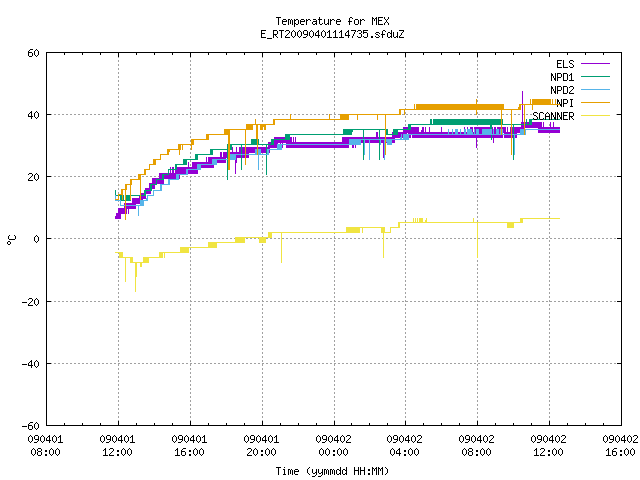Screen dimensions: 640x480
Task: Select the NPI legend label
Action: 565,103
